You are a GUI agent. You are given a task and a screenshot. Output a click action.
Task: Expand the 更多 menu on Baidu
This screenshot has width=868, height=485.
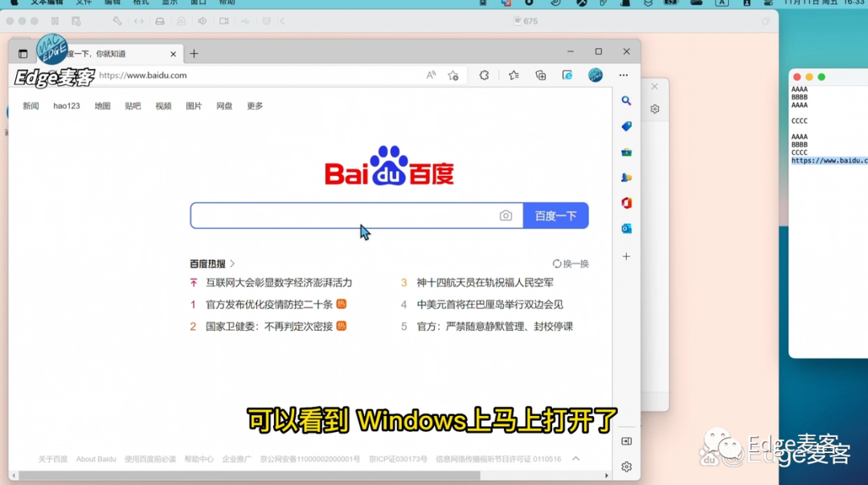[x=255, y=106]
